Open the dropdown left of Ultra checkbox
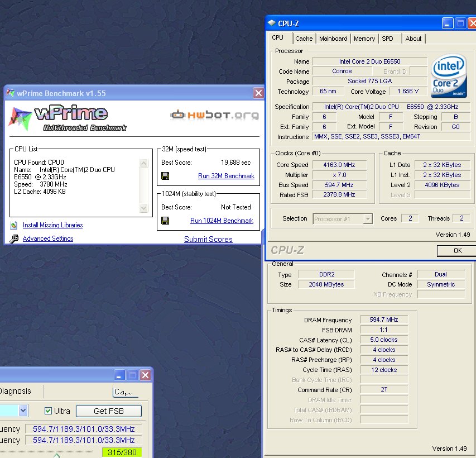This screenshot has width=476, height=458. (23, 411)
